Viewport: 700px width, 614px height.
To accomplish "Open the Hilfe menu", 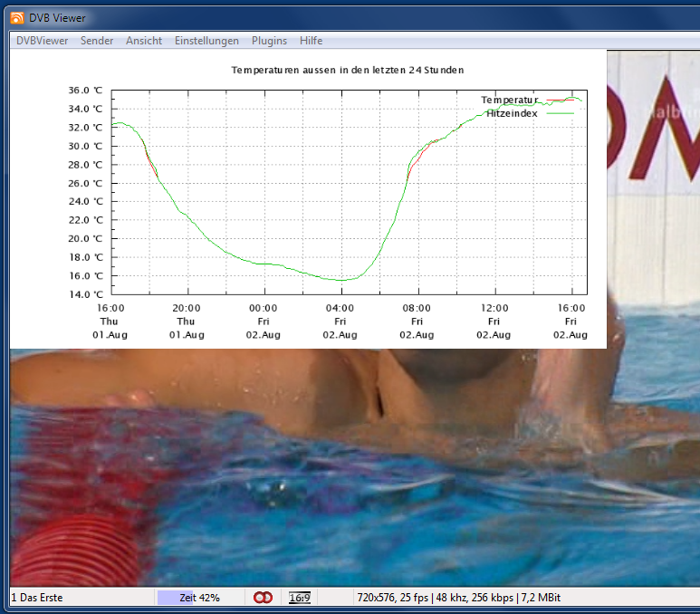I will [312, 41].
